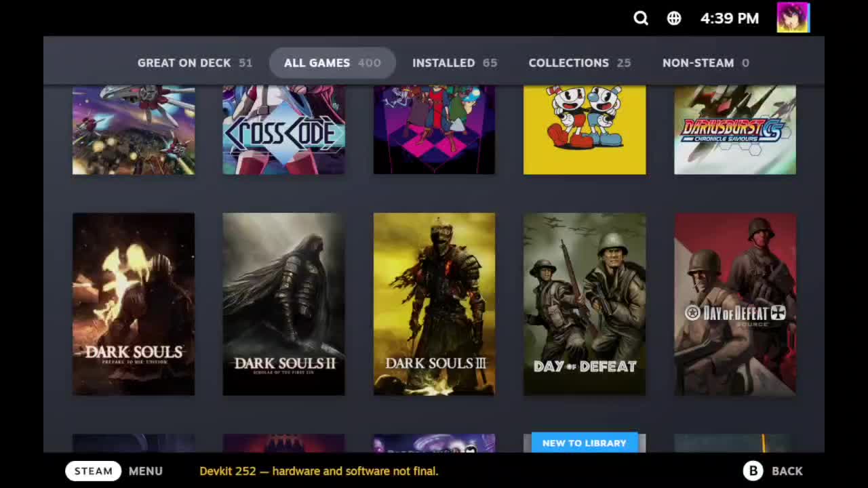Select Dark Souls II game cover
The image size is (868, 488).
(x=283, y=304)
